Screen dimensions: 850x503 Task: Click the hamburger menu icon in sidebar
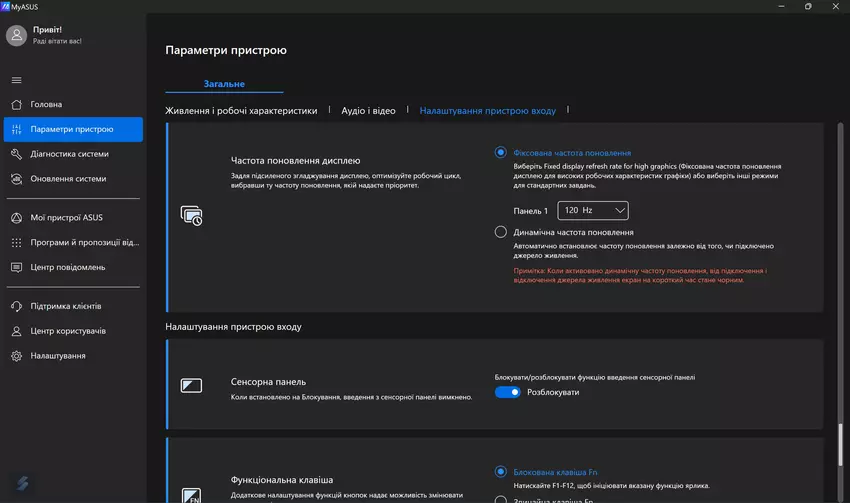(16, 80)
